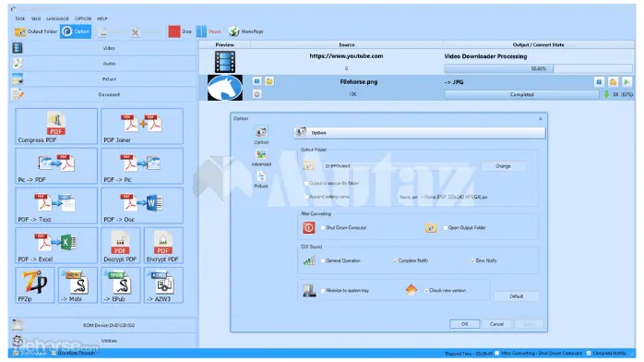Launch the FFZip tool
This screenshot has height=362, width=644.
click(x=35, y=285)
